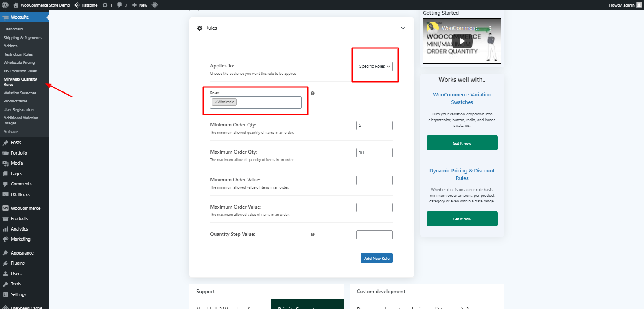Click the Tools wrench icon

point(5,284)
